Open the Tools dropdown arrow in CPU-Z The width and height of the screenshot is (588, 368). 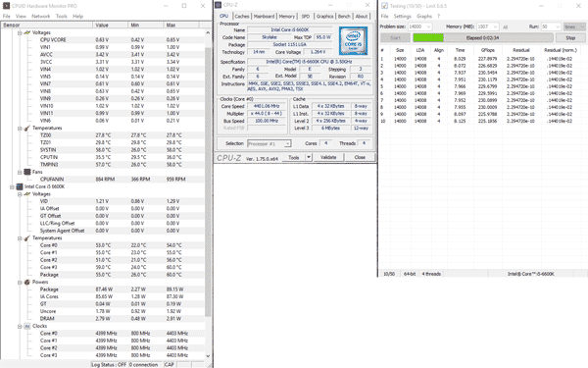point(309,157)
